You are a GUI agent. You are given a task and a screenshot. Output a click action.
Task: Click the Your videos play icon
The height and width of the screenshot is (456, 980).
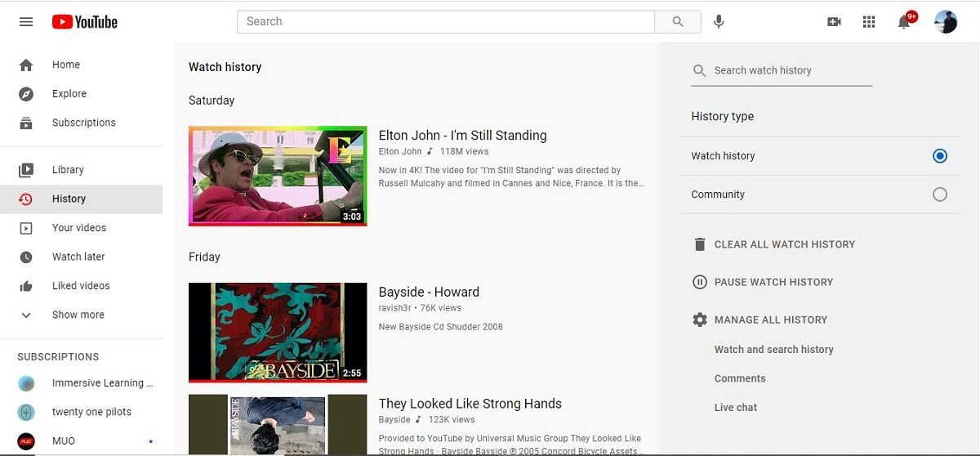coord(26,228)
